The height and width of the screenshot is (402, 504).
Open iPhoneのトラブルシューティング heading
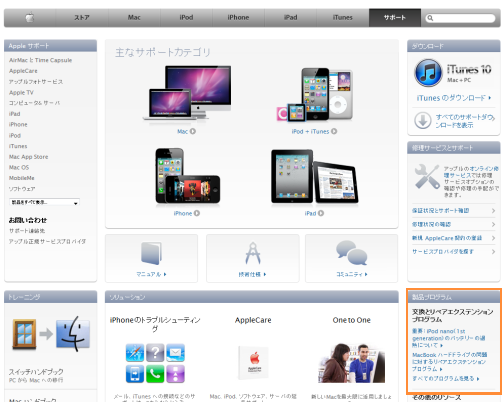[x=155, y=324]
